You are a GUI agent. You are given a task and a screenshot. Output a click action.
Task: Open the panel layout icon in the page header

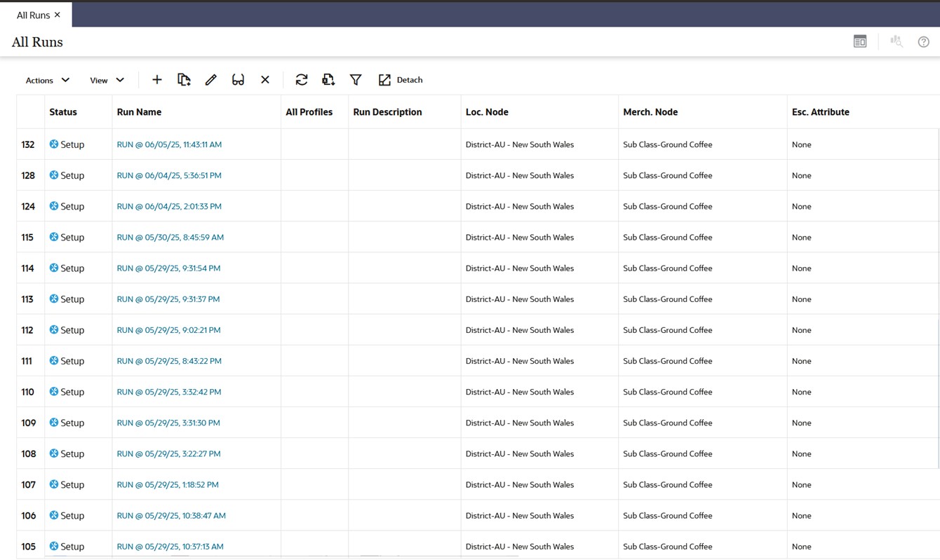tap(860, 42)
